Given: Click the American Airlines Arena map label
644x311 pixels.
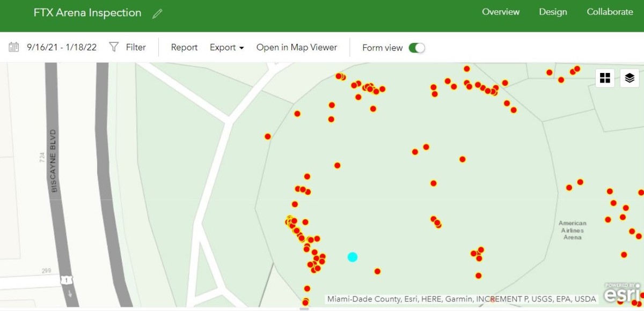Looking at the screenshot, I should (x=573, y=230).
